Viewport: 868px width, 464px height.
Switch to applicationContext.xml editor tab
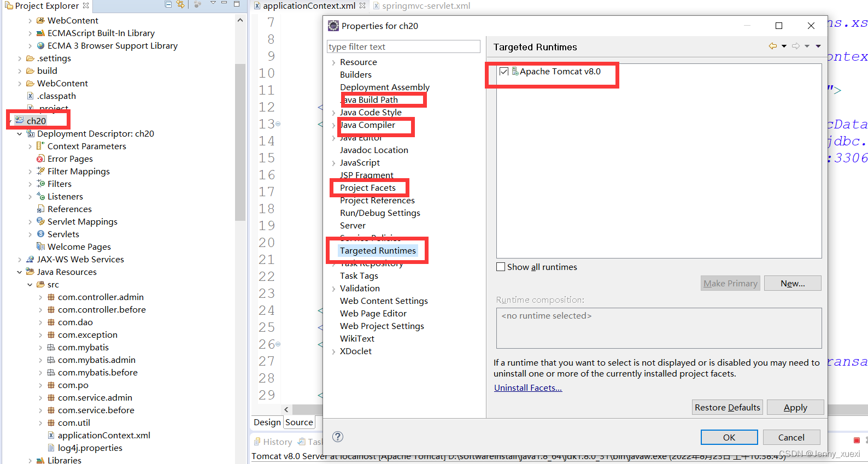click(309, 5)
